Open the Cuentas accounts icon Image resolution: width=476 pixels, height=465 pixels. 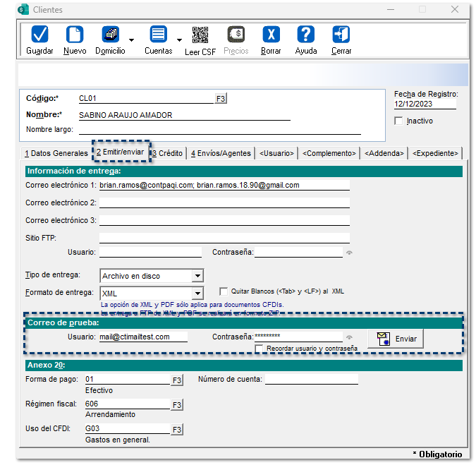(158, 35)
